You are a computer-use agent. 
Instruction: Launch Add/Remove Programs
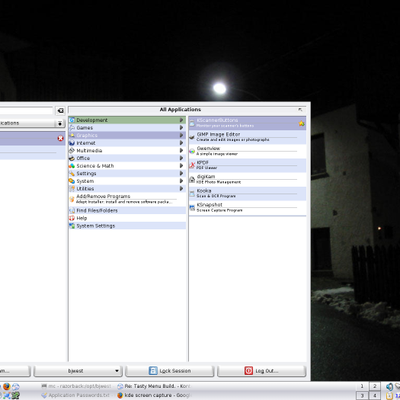click(x=127, y=199)
